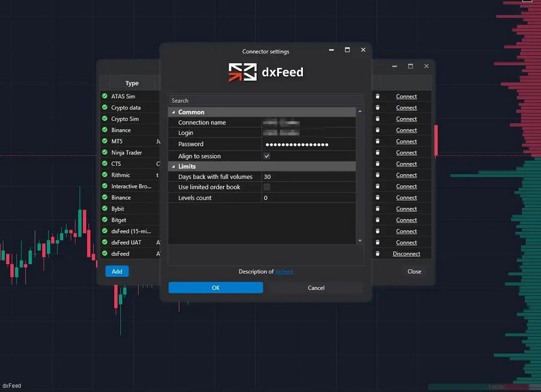The width and height of the screenshot is (541, 392).
Task: Delete the MT5 connection via its trash icon
Action: pos(377,141)
